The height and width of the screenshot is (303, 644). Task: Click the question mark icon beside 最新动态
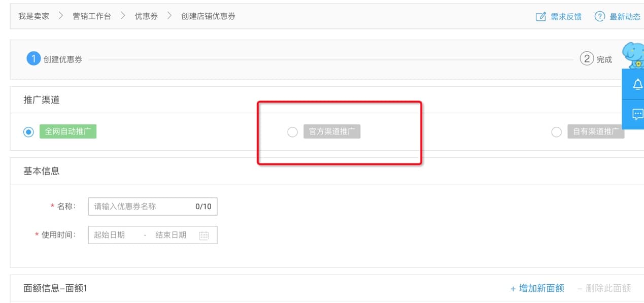(600, 17)
